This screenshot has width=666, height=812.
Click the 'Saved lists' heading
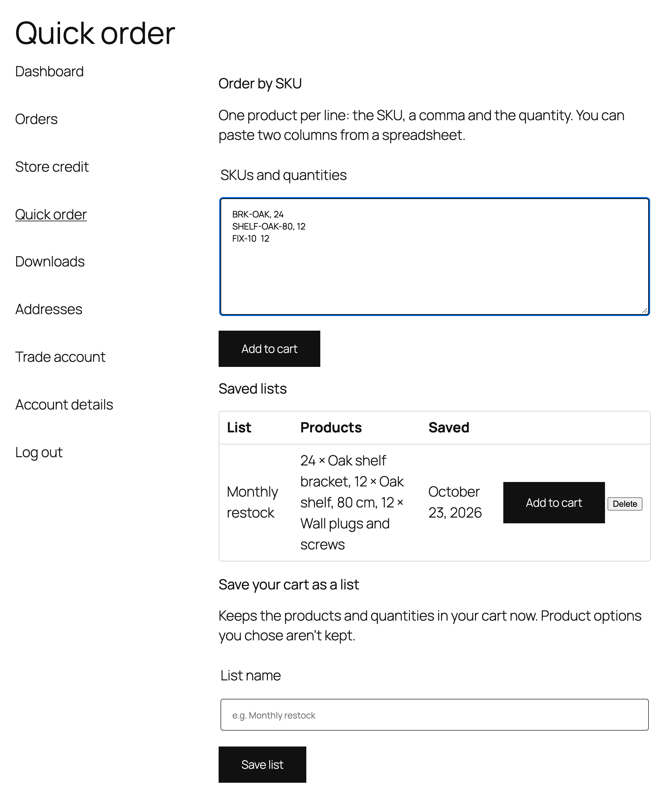[252, 389]
